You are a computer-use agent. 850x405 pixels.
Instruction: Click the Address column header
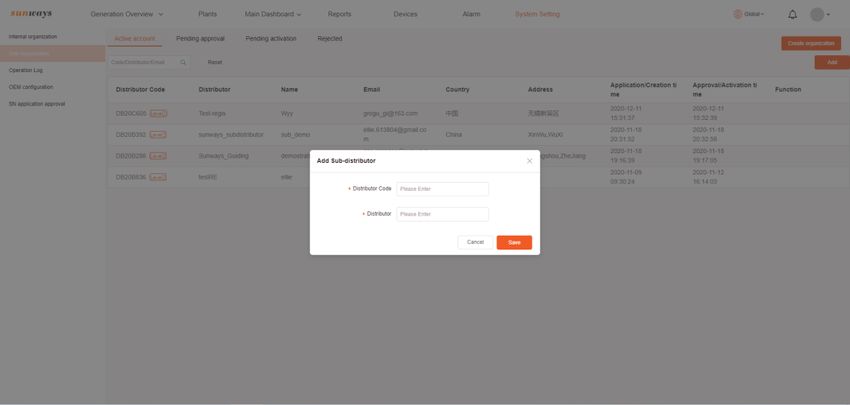coord(540,89)
